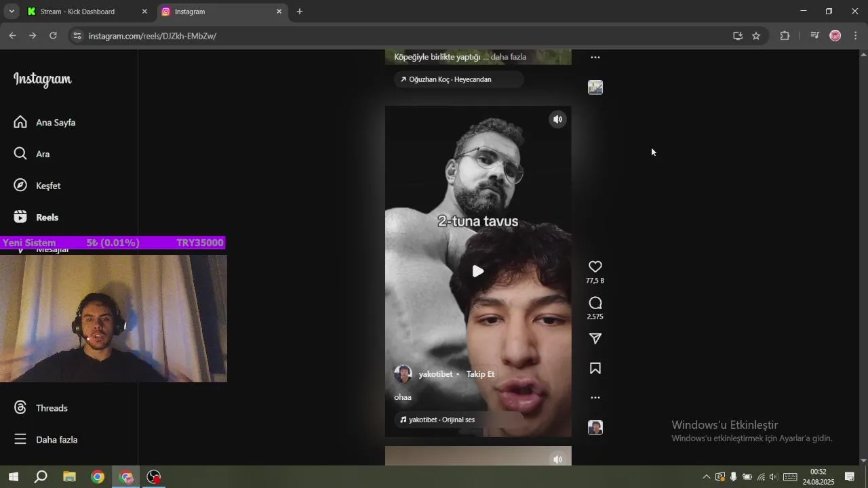
Task: Open the tab search dropdown
Action: [12, 12]
